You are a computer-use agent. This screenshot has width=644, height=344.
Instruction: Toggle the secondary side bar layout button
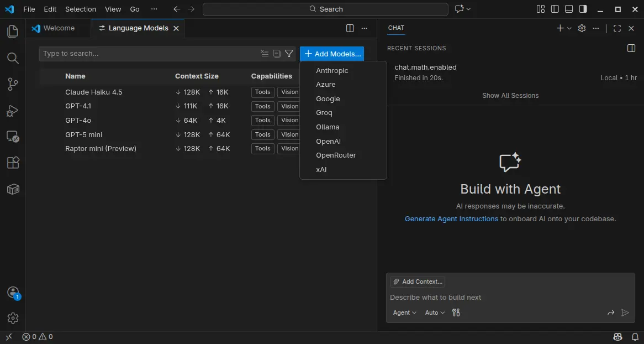(583, 9)
